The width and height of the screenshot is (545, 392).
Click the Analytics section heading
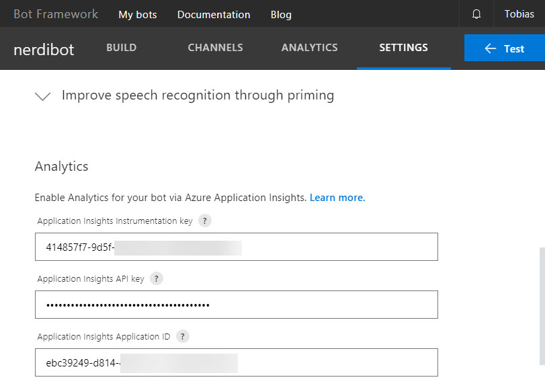click(62, 166)
